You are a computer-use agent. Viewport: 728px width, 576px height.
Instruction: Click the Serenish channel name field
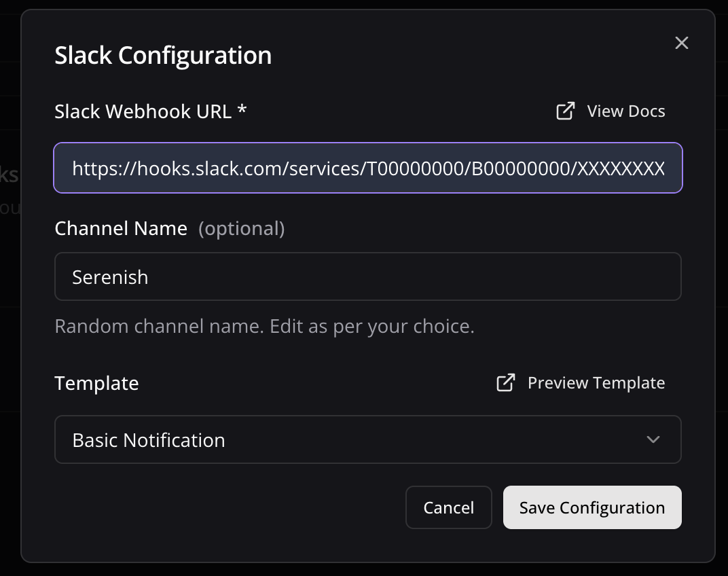[367, 276]
